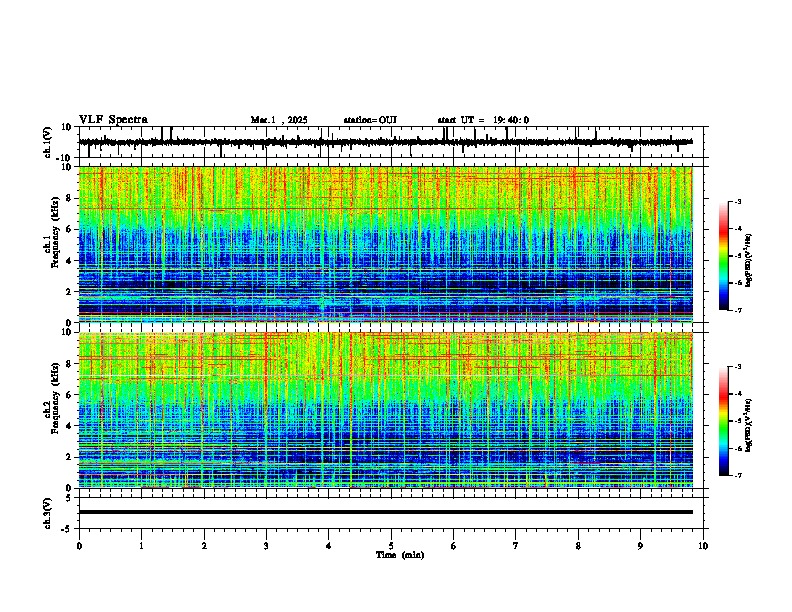792x612 pixels.
Task: Click inside the ch.2 spectrogram panel
Action: click(x=386, y=410)
